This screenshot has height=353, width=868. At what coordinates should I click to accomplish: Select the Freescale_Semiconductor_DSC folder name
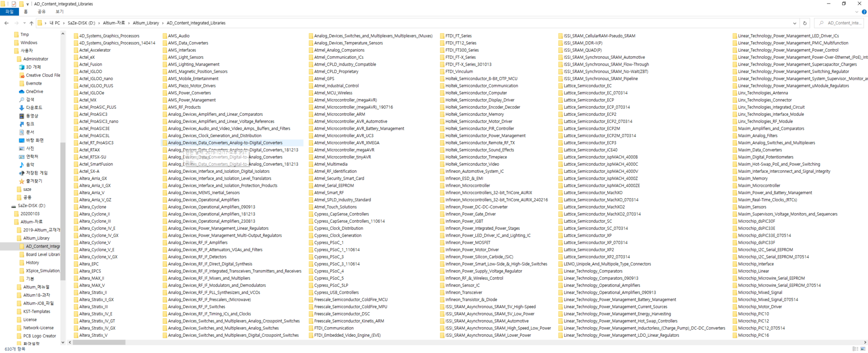[x=342, y=314]
